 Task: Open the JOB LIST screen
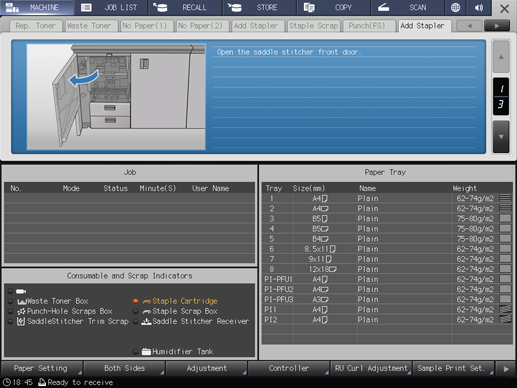point(111,7)
